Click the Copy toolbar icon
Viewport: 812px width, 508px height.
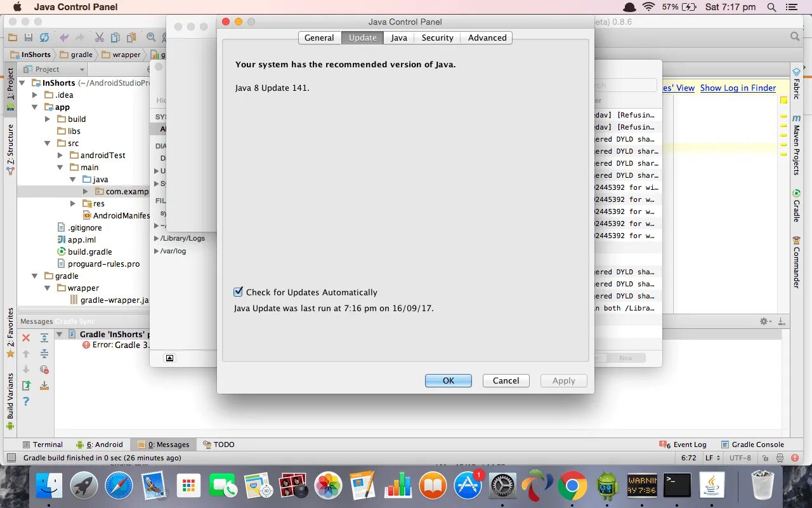point(115,37)
